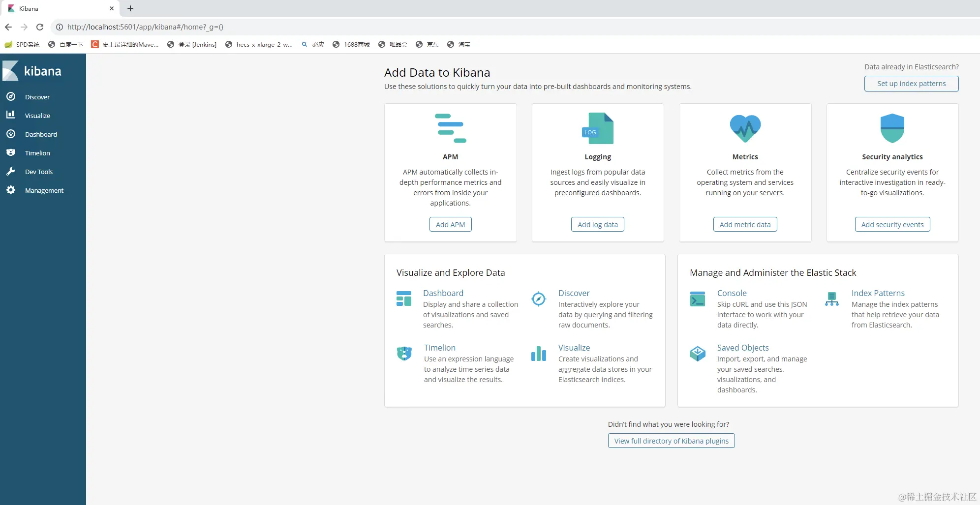Open Timelion from the sidebar menu
This screenshot has height=505, width=980.
pos(37,153)
